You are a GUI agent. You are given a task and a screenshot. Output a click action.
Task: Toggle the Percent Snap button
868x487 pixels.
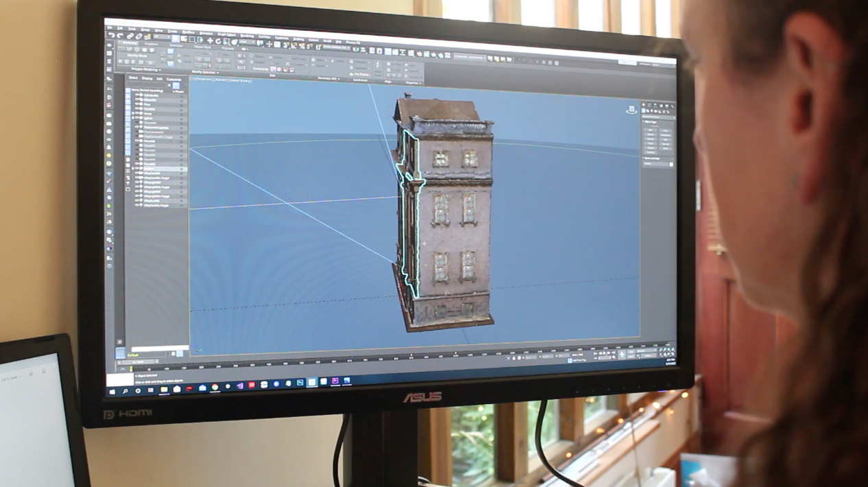coord(302,46)
